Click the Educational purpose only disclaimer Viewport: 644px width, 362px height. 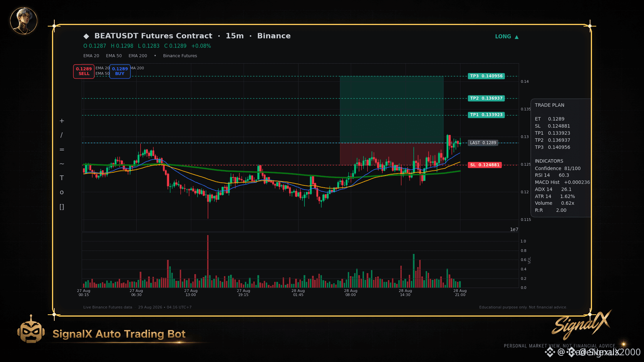523,307
